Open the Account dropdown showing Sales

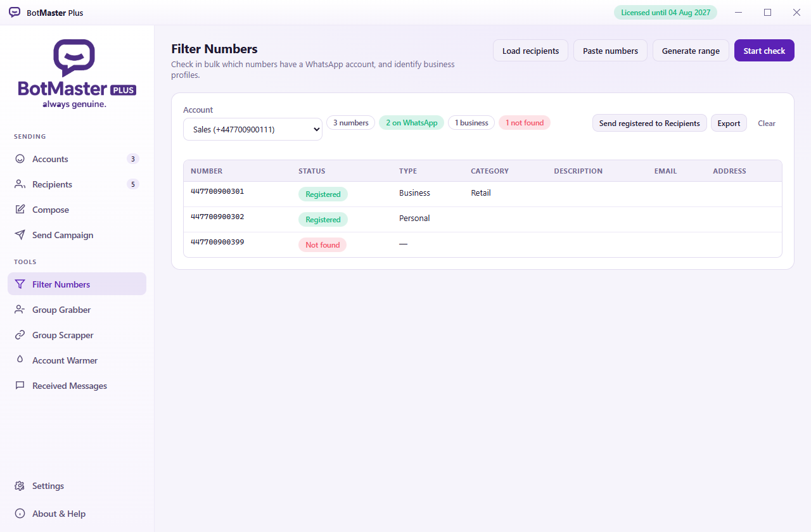coord(253,129)
